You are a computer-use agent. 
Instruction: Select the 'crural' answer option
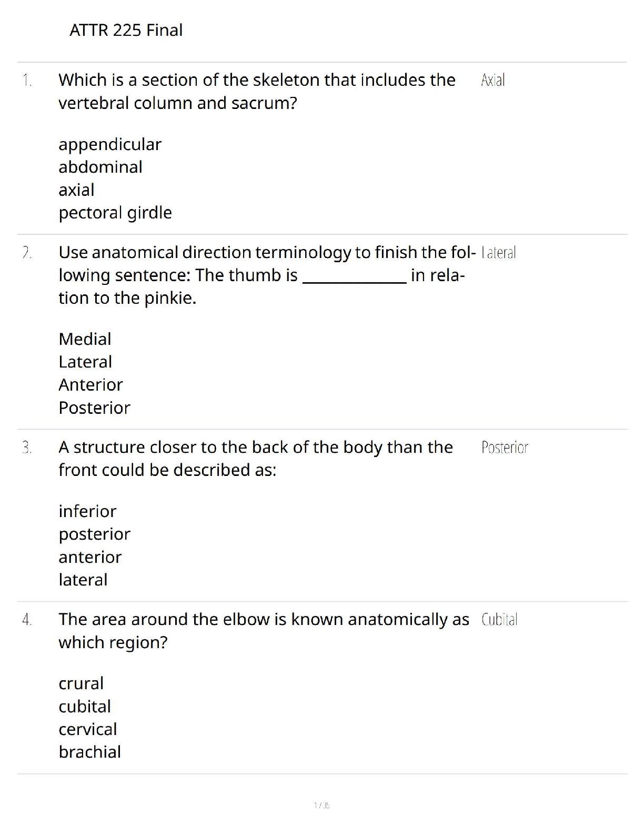click(81, 683)
